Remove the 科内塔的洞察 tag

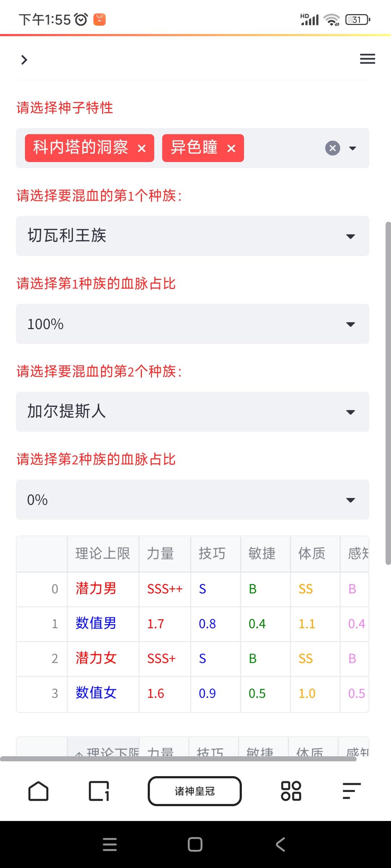[x=142, y=148]
